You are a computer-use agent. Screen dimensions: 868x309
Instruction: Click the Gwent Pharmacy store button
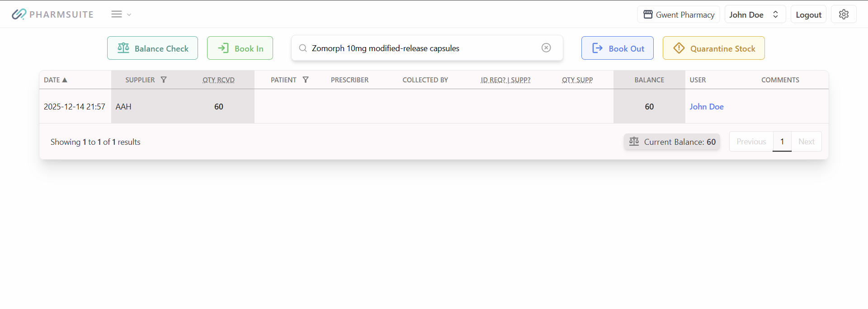[x=678, y=14]
